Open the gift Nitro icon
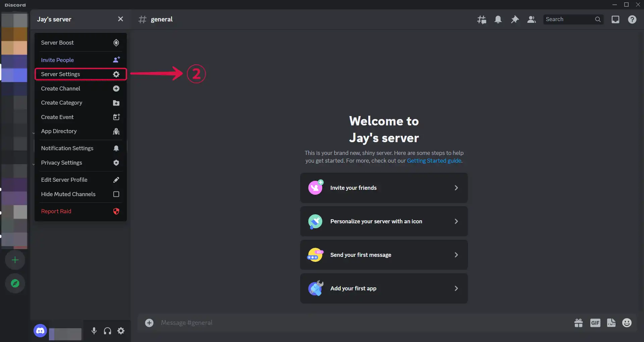This screenshot has height=342, width=644. click(579, 323)
